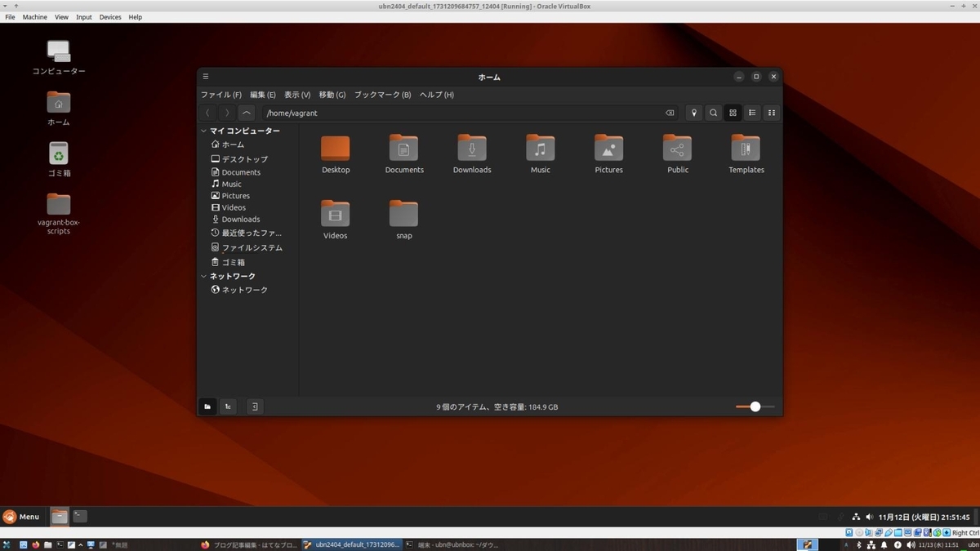The width and height of the screenshot is (980, 551).
Task: Click the panel clock showing 21:51:45
Action: (924, 517)
